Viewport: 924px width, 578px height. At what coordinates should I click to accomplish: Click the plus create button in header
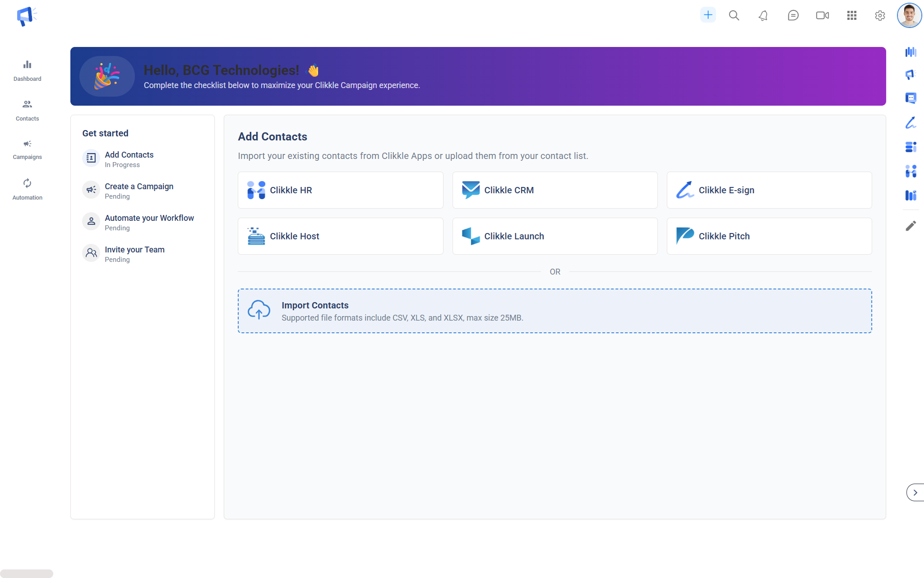pos(708,15)
